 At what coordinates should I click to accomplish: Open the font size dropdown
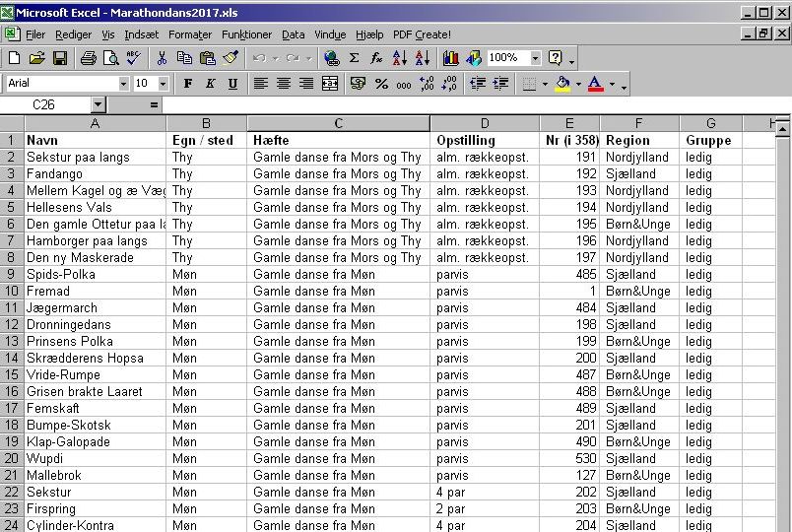point(163,84)
